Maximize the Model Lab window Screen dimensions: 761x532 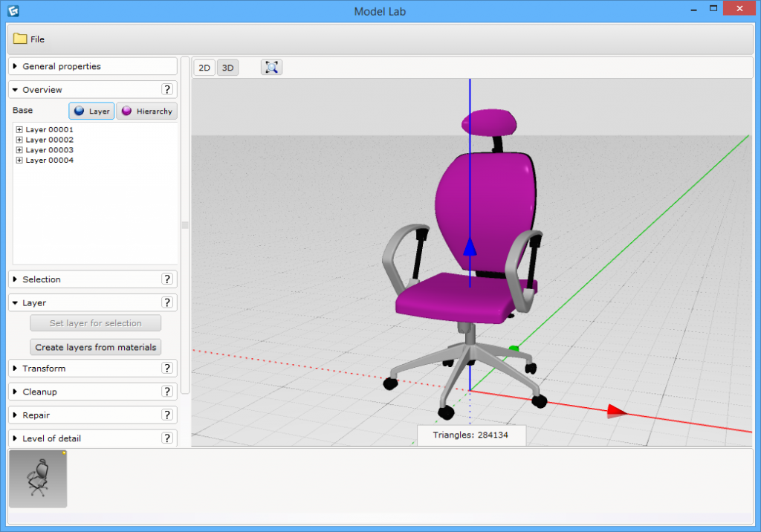point(713,9)
